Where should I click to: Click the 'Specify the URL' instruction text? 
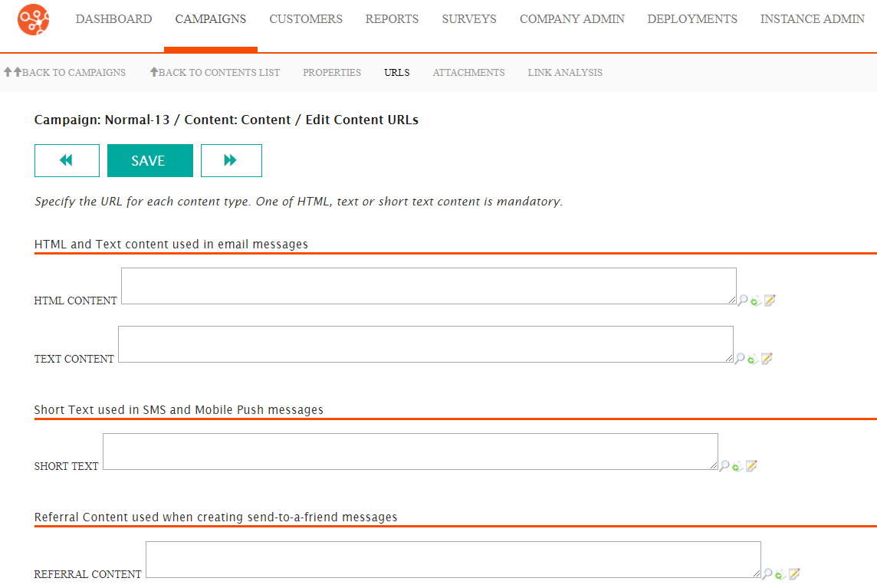coord(298,202)
